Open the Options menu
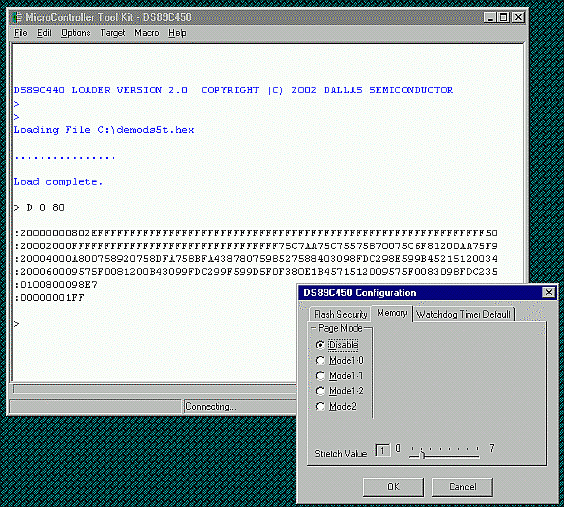 (x=76, y=33)
